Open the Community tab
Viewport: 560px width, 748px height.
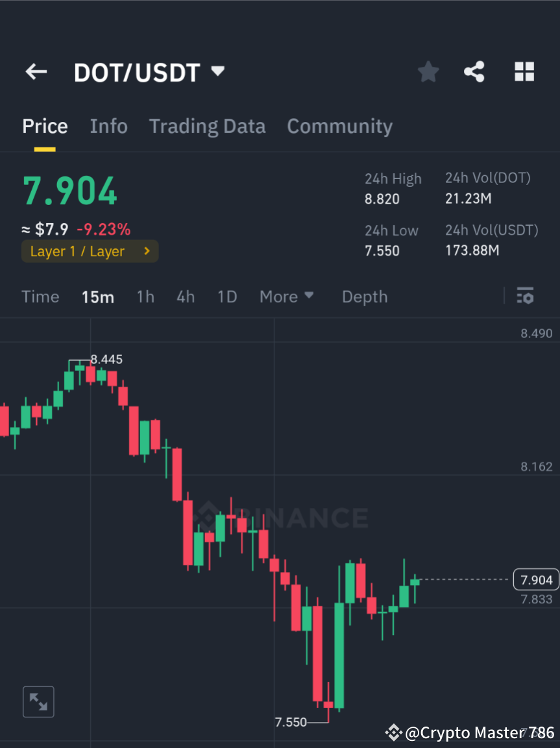coord(339,126)
